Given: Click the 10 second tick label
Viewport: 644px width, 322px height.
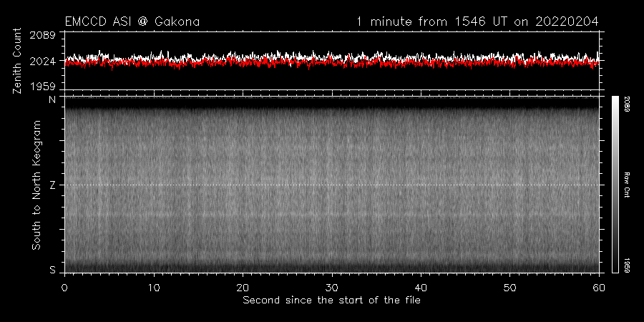Looking at the screenshot, I should tap(154, 287).
